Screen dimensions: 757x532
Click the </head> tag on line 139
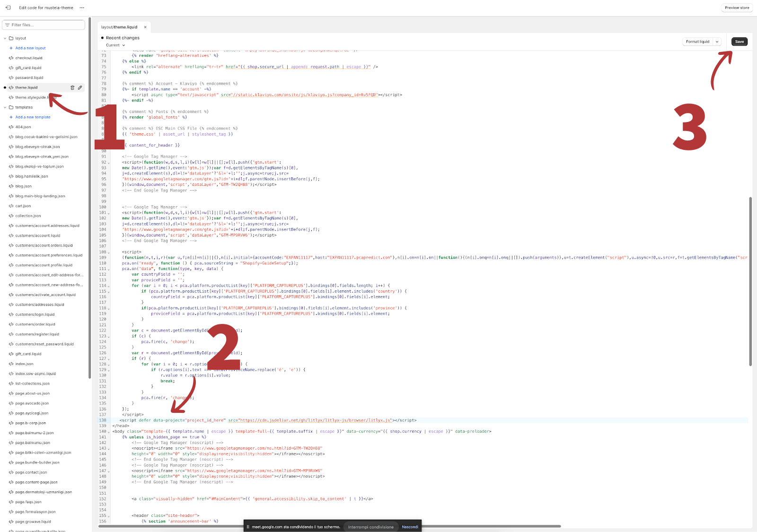click(121, 426)
